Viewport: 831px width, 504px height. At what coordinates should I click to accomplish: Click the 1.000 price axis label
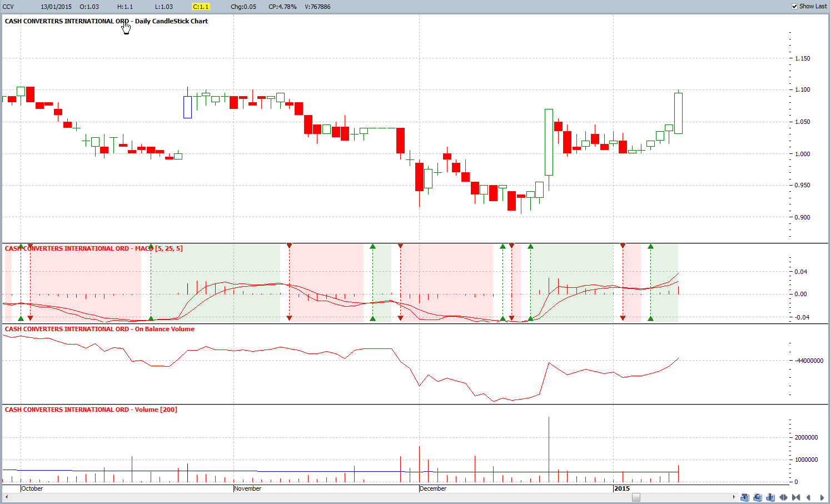tap(803, 154)
